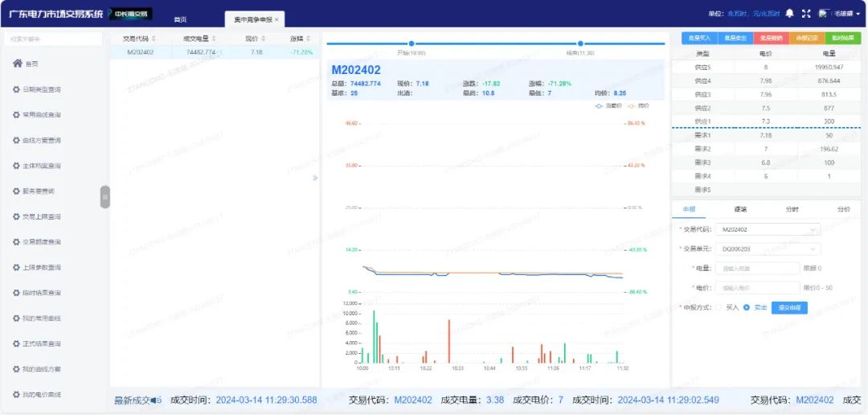Click sort arrows on 交易代码 column

[x=154, y=39]
